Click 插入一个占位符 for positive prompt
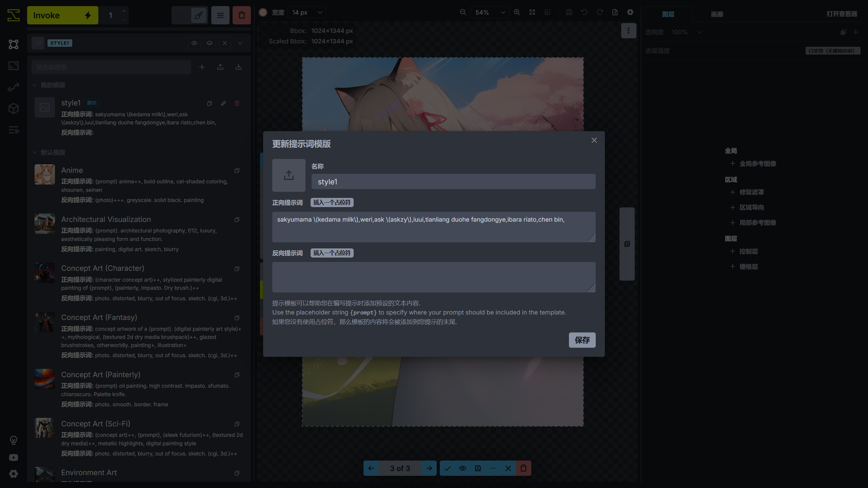This screenshot has height=488, width=868. pyautogui.click(x=332, y=203)
